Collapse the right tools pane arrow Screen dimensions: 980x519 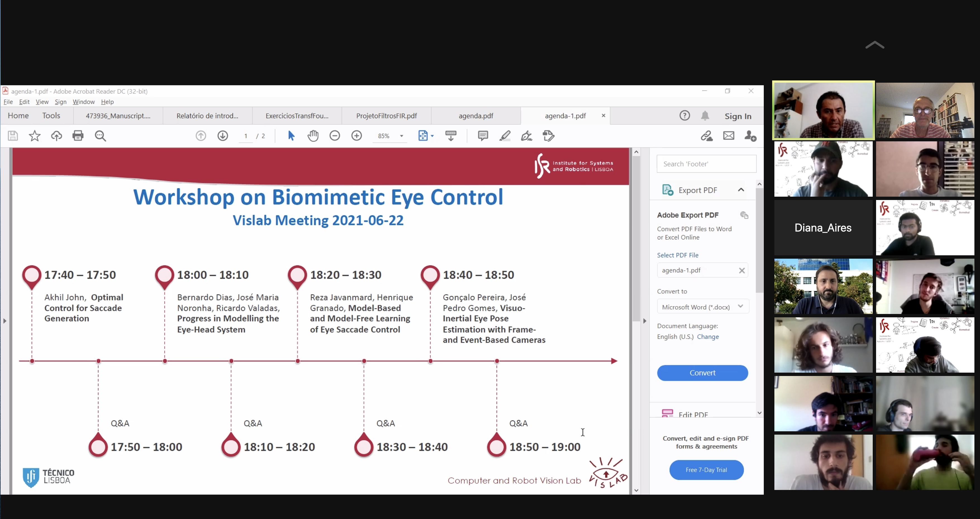[644, 321]
